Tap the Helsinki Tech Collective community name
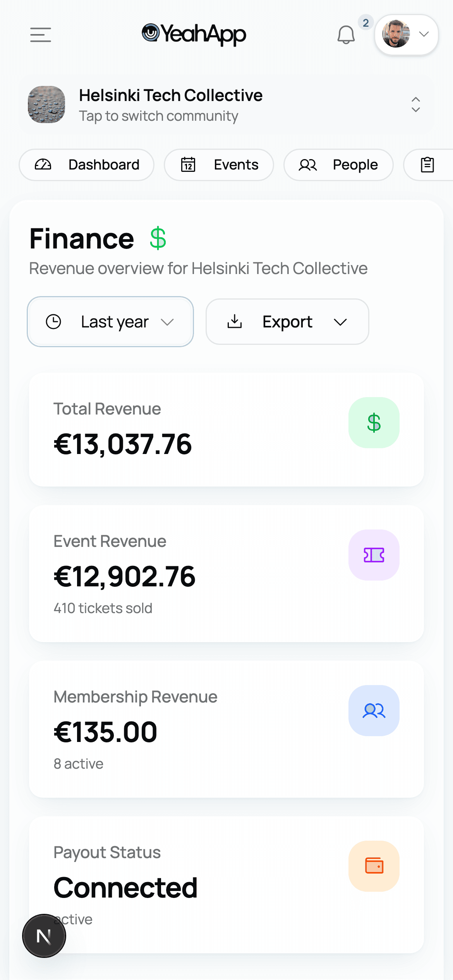 pos(171,95)
